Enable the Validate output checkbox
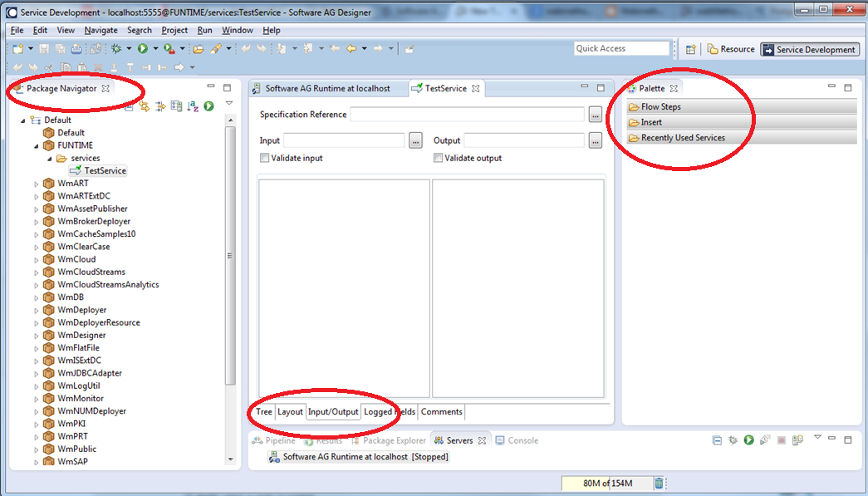Image resolution: width=868 pixels, height=496 pixels. click(439, 159)
